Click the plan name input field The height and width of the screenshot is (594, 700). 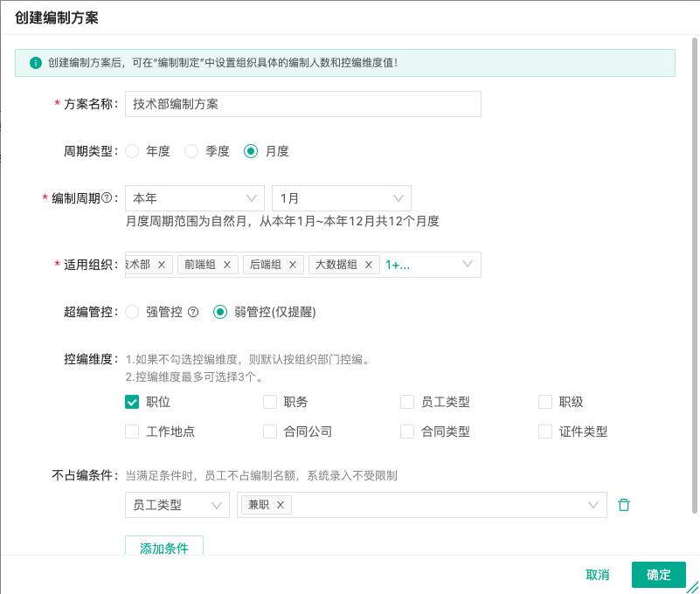pyautogui.click(x=303, y=104)
